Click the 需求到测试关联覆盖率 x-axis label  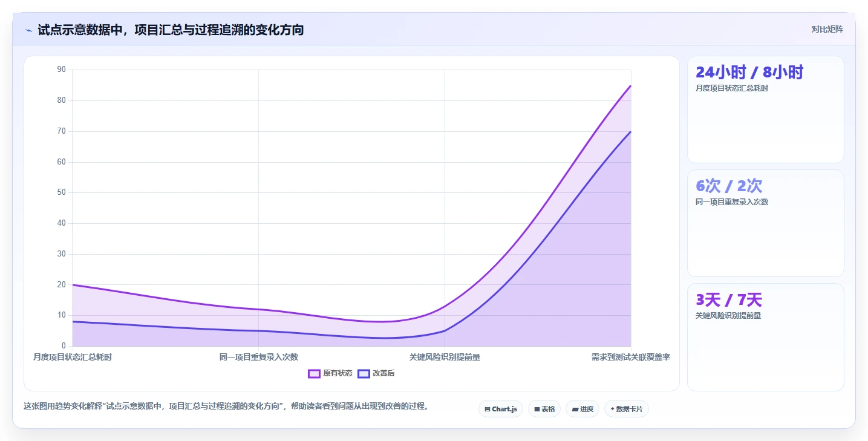(631, 357)
